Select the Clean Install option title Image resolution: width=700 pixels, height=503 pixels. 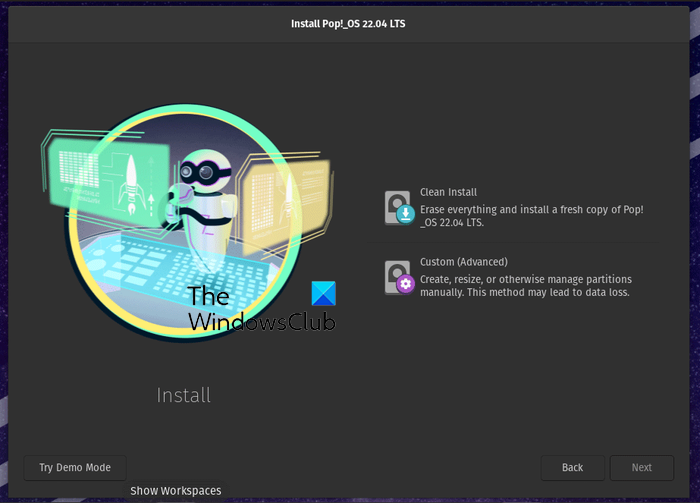click(x=448, y=192)
